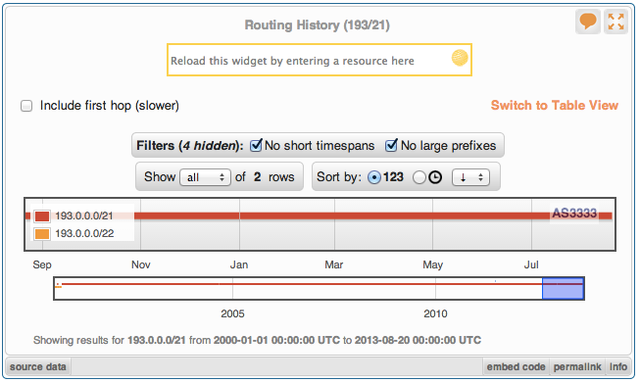Click the 193.0.0.0/22 legend label
The image size is (640, 382).
point(84,234)
